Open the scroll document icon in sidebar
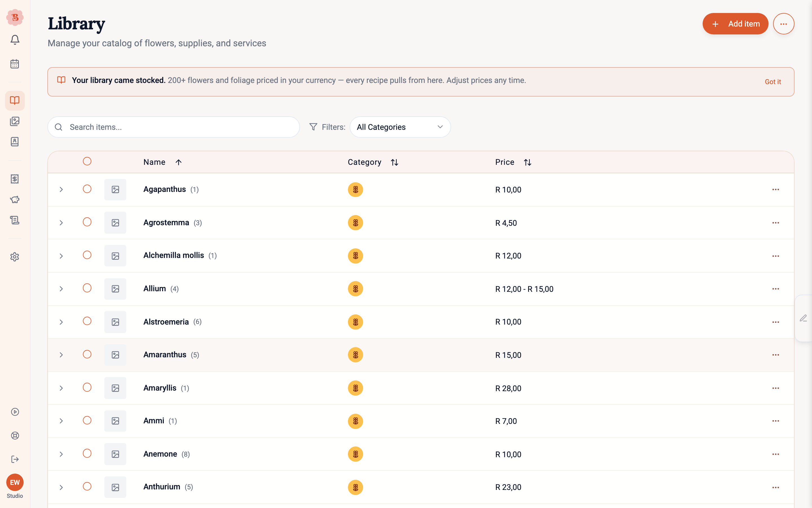Screen dimensions: 812x508 pyautogui.click(x=15, y=220)
